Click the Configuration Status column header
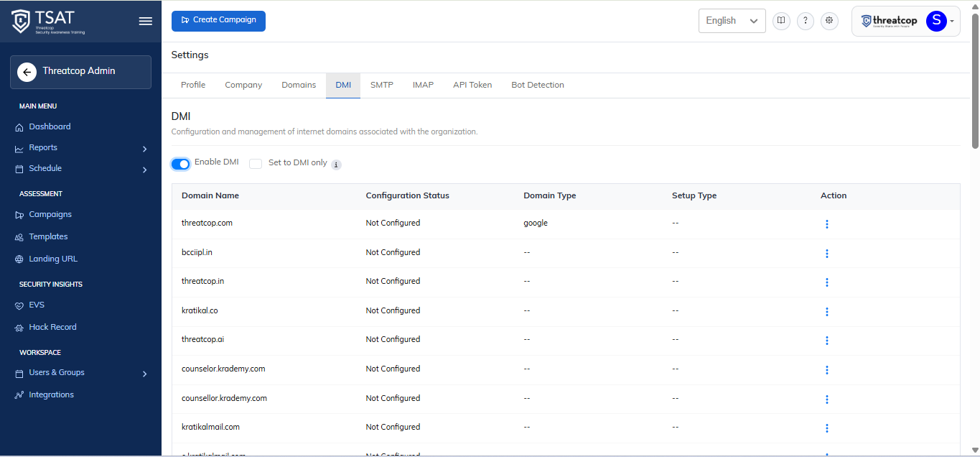Screen dimensions: 980x457 click(x=407, y=195)
